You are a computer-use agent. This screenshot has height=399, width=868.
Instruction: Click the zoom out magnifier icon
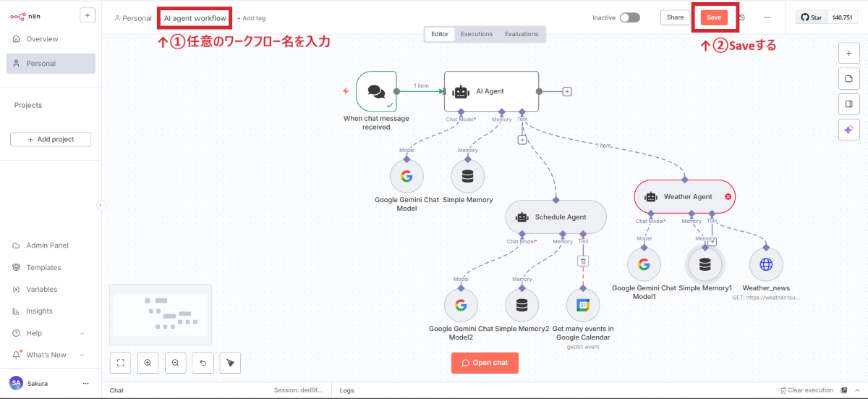[175, 362]
